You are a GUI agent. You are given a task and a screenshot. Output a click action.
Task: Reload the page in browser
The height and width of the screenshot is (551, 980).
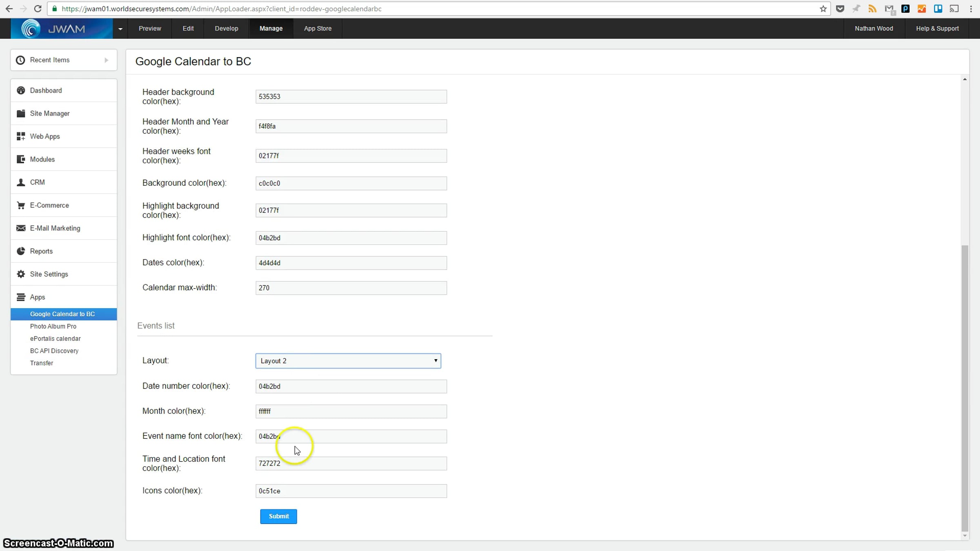point(38,9)
